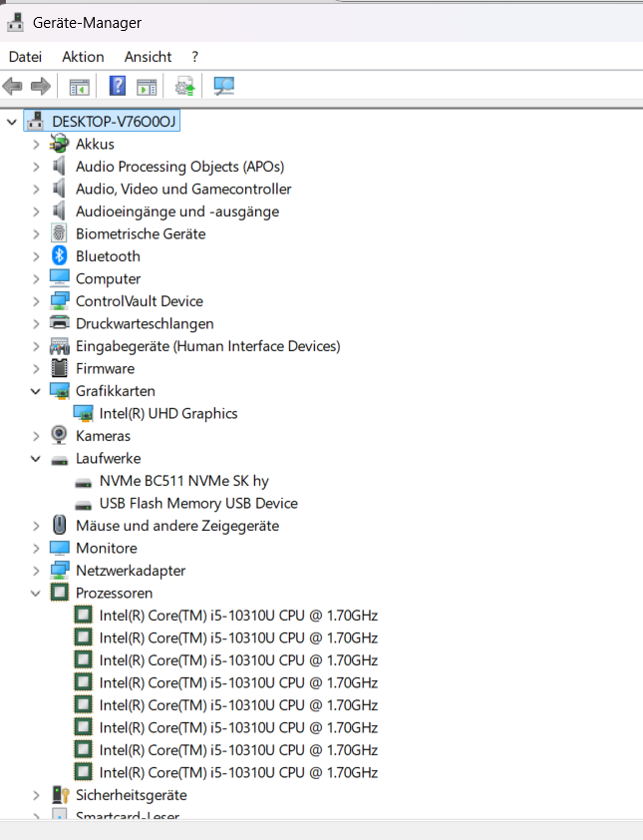
Task: Click the Intel(R) UHD Graphics adapter icon
Action: pos(83,413)
